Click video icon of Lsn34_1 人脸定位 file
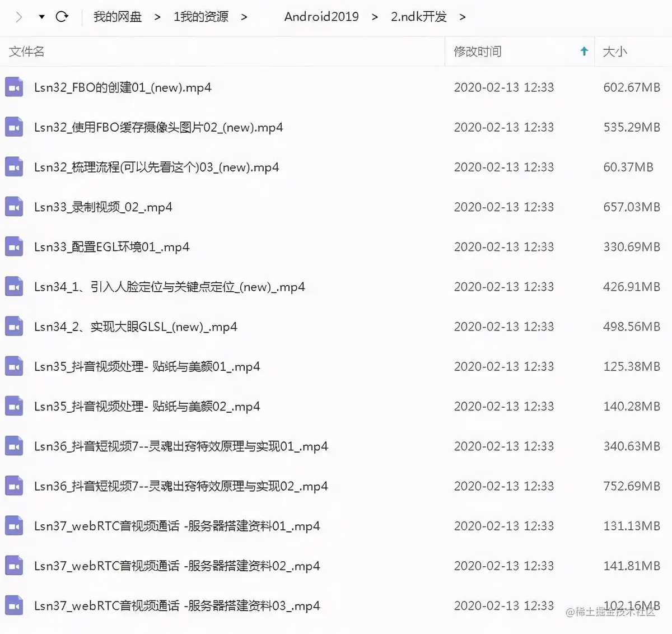672x634 pixels. point(14,287)
